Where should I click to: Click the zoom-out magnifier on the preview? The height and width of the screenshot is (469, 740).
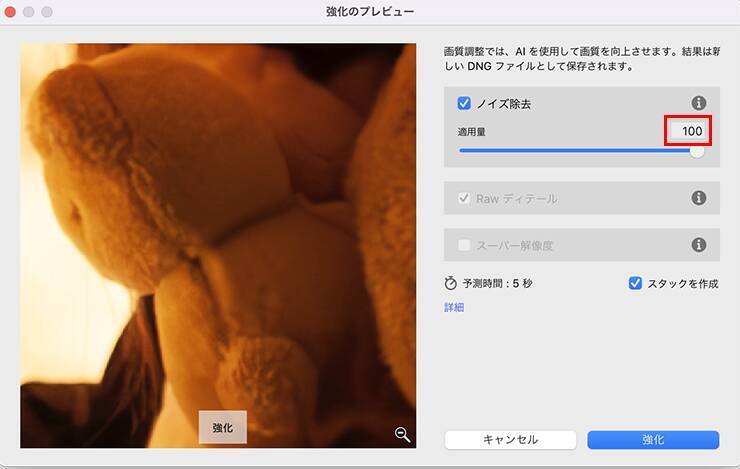click(x=402, y=433)
